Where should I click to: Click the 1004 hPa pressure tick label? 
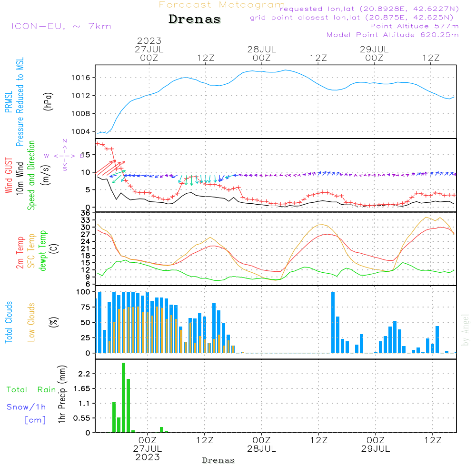81,132
